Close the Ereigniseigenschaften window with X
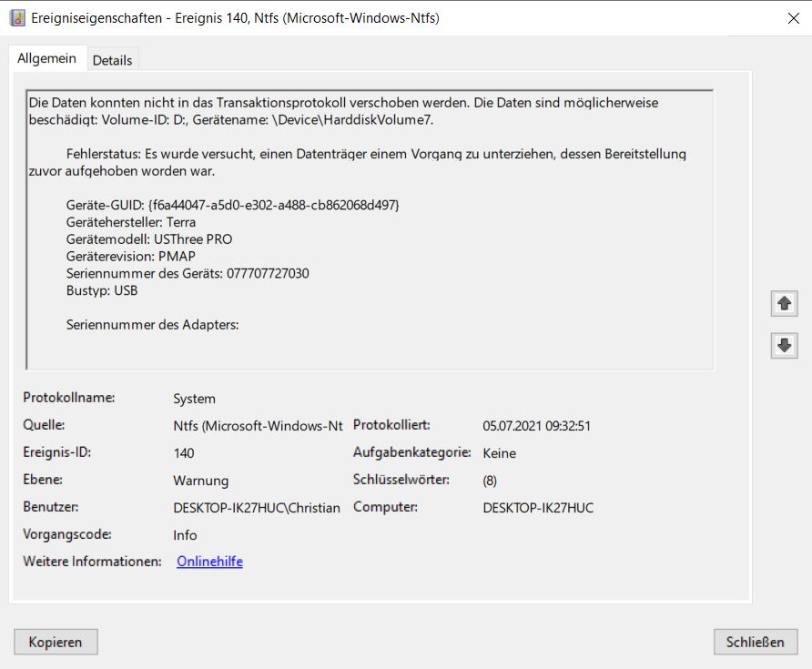This screenshot has height=669, width=812. (x=792, y=18)
